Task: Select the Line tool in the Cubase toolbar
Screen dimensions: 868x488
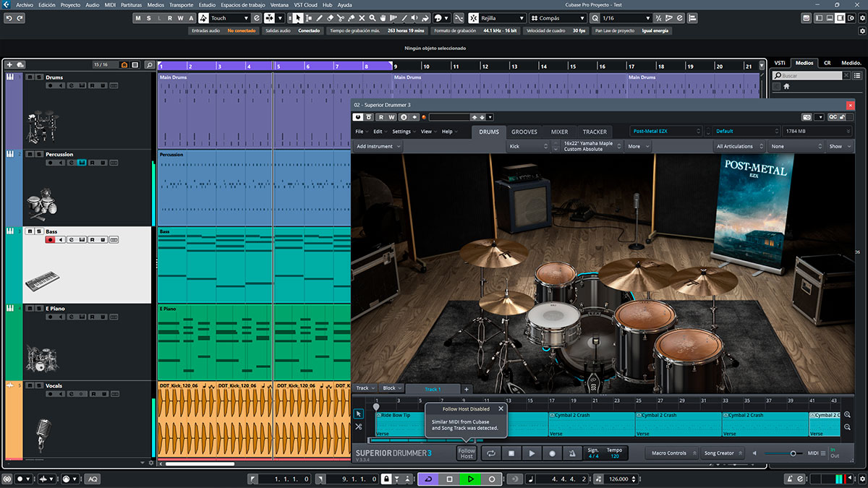Action: pyautogui.click(x=404, y=18)
